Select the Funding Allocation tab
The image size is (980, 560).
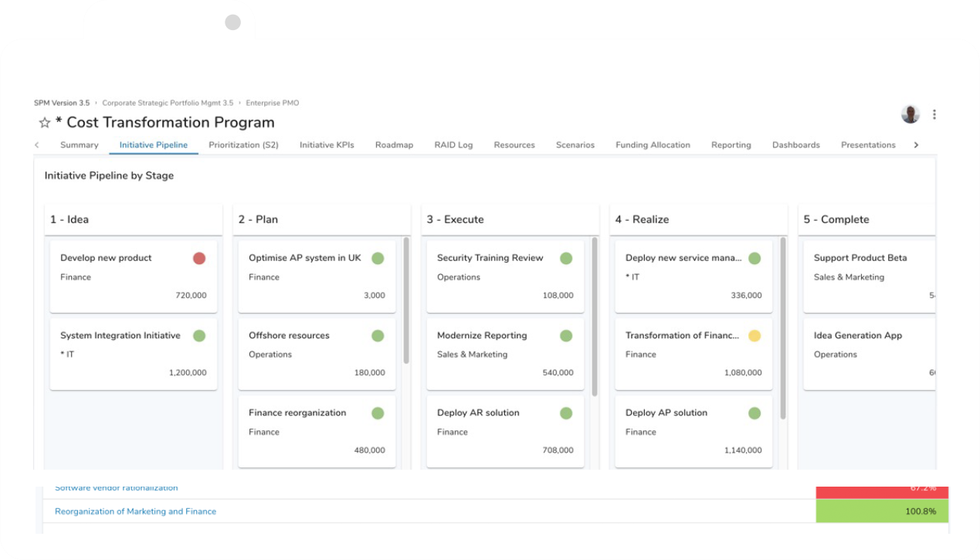(x=653, y=145)
